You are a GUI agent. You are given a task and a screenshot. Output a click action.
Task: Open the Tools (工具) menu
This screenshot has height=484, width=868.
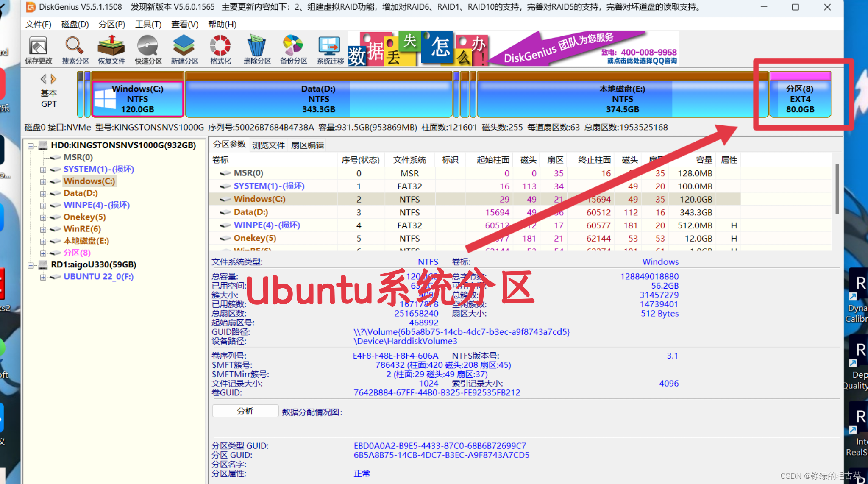(148, 24)
